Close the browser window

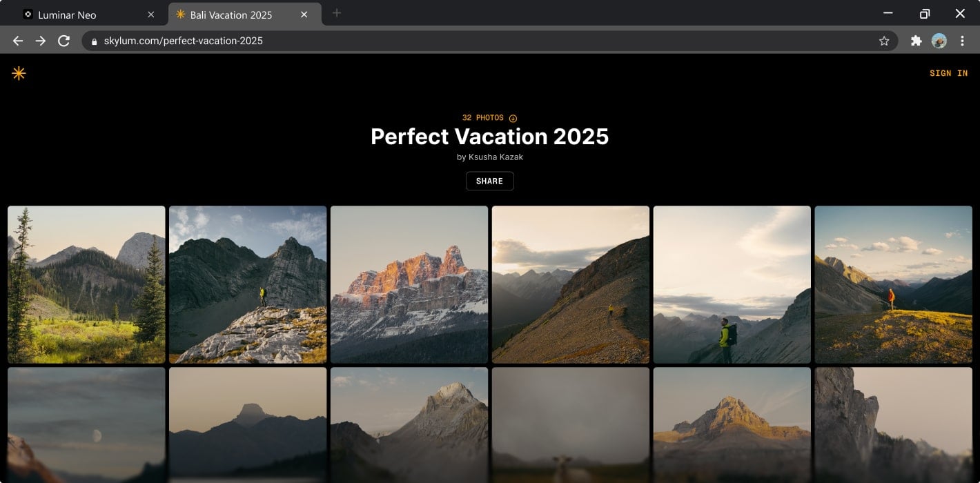tap(960, 13)
